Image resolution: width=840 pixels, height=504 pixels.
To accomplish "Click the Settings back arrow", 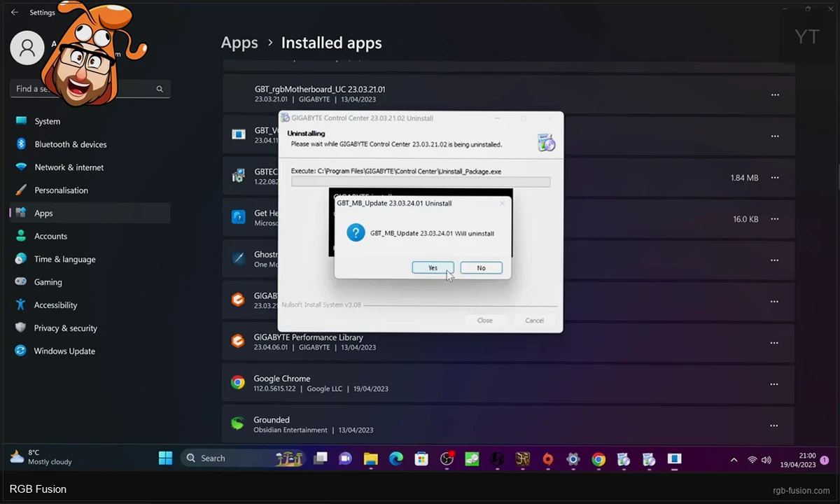I will coord(15,13).
